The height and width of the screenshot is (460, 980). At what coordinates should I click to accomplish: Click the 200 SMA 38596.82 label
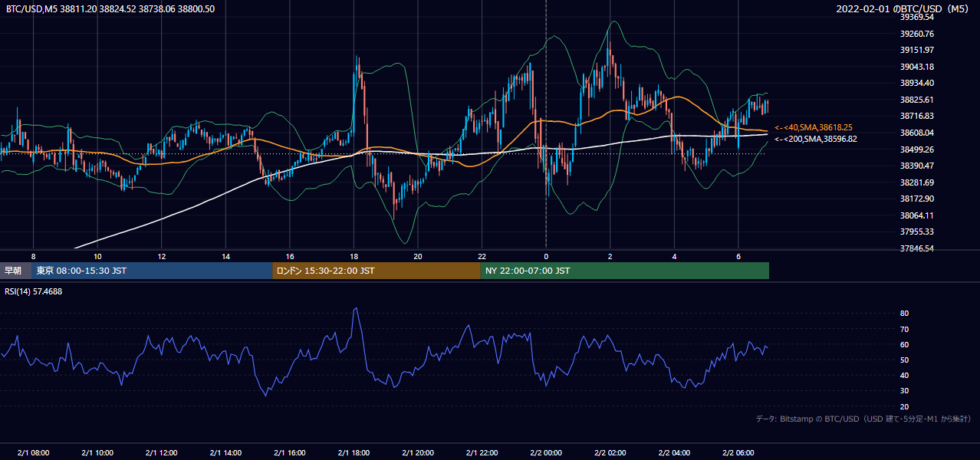(x=816, y=139)
